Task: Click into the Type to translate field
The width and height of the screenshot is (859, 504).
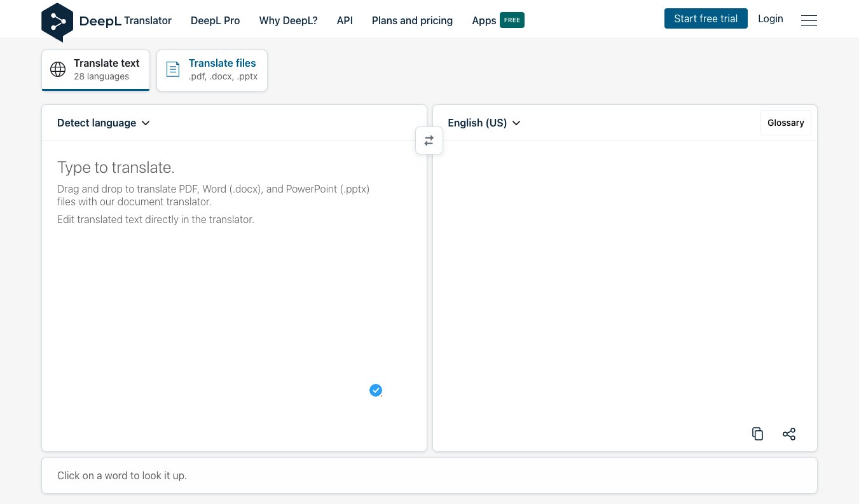Action: [234, 296]
